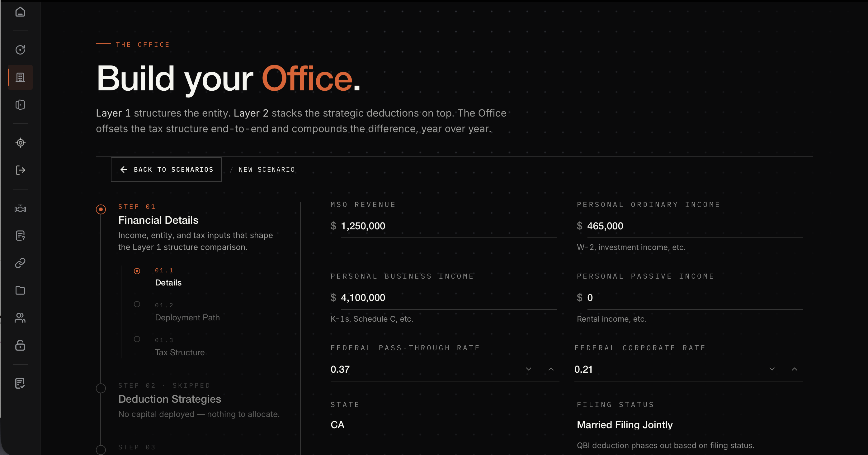
Task: Click the Federal Corporate Rate value 0.21
Action: pos(583,369)
